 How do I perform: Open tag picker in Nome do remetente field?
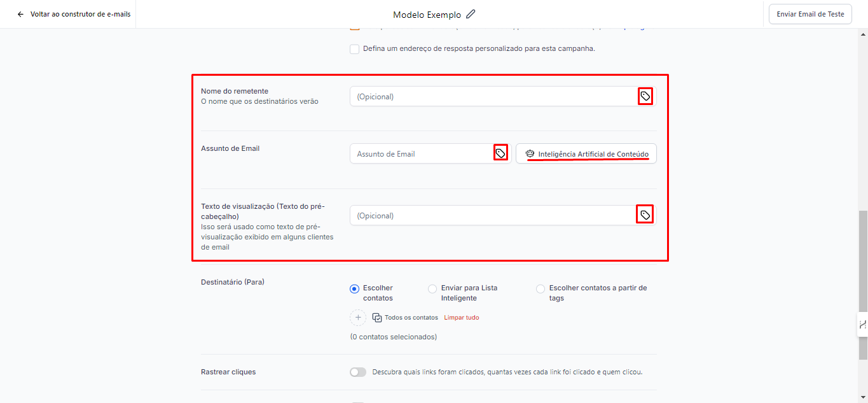645,96
